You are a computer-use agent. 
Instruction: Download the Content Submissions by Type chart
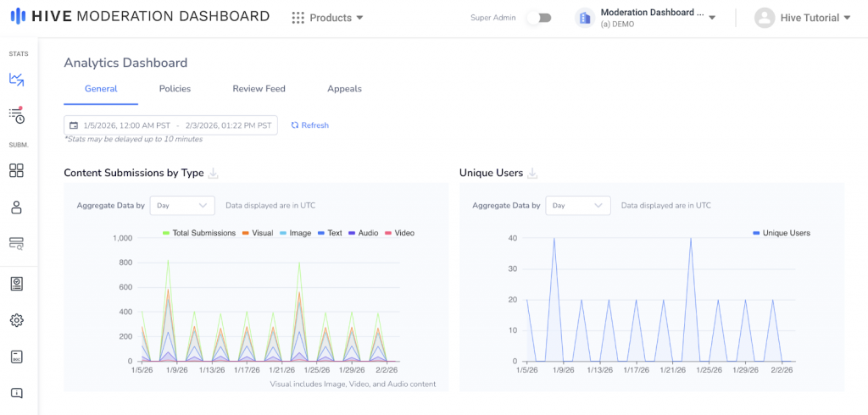214,174
